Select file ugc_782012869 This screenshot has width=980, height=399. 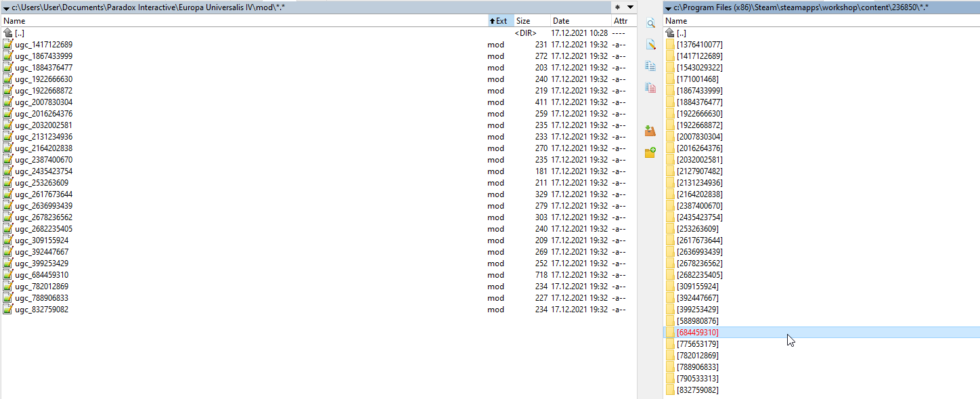318,287
